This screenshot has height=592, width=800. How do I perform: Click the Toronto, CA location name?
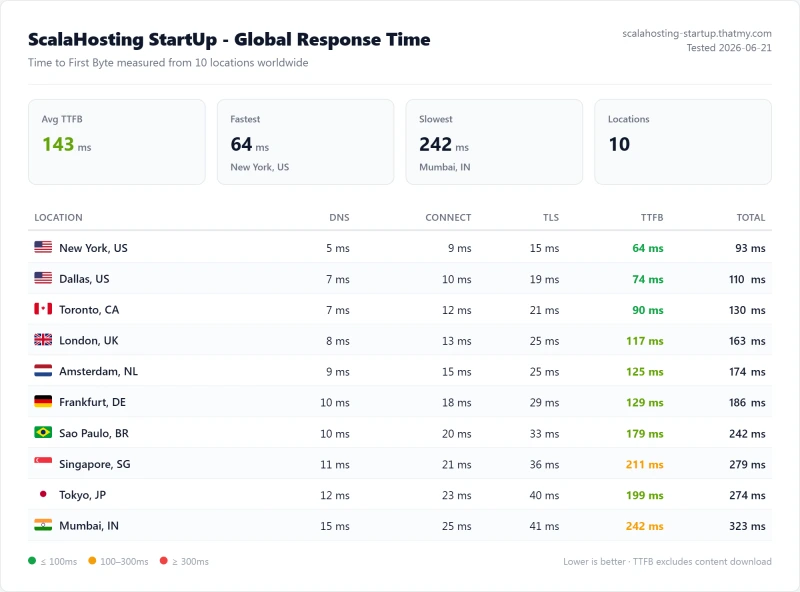pos(89,310)
